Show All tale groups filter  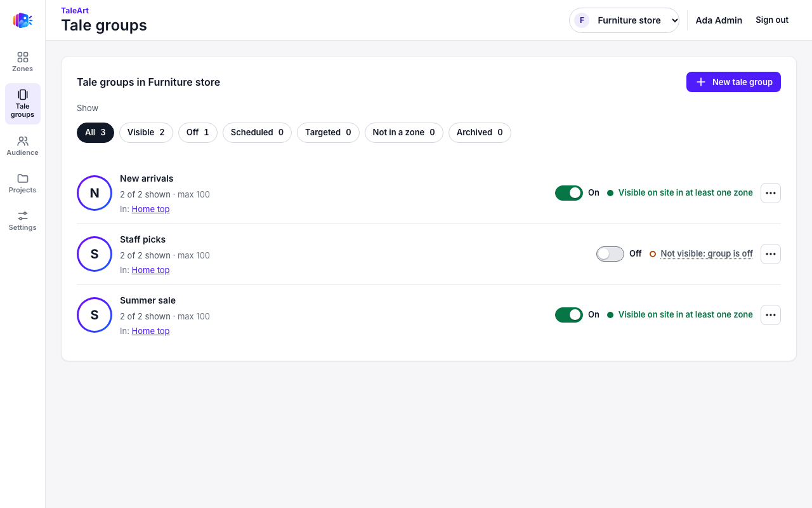point(95,133)
